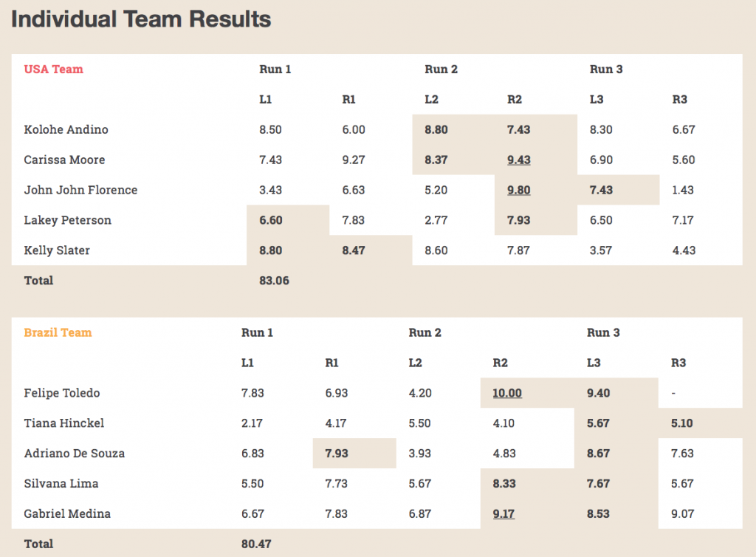Click Felipe Toledo's 9.40 L3 score
The height and width of the screenshot is (557, 756).
598,393
